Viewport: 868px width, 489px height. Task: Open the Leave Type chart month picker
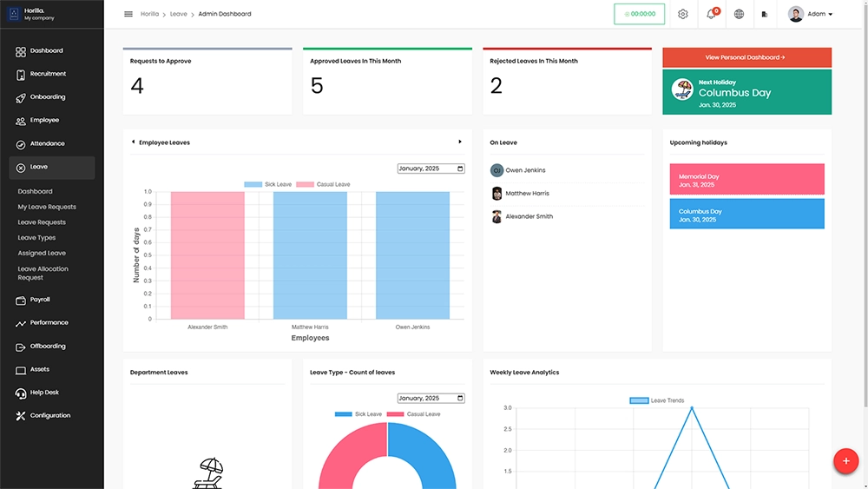click(431, 399)
